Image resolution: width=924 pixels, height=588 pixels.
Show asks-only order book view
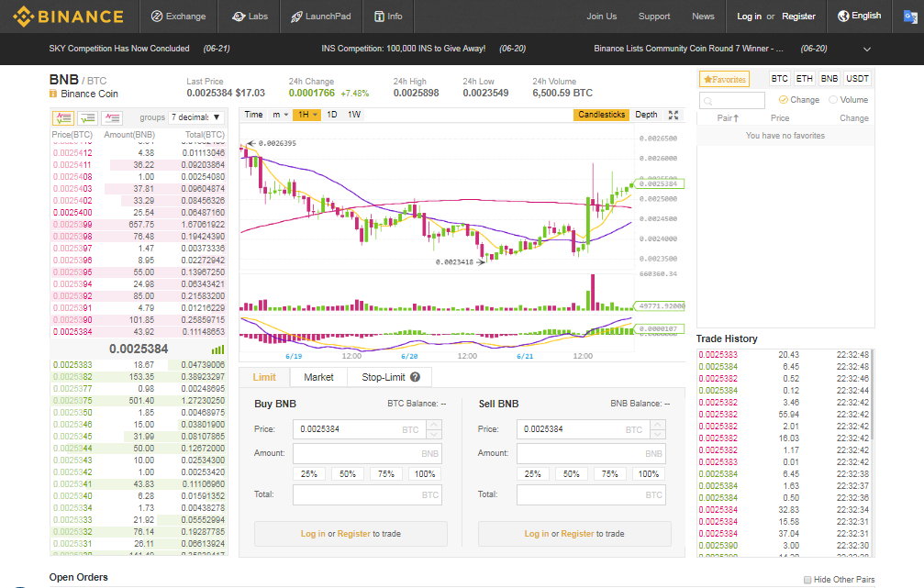coord(111,117)
